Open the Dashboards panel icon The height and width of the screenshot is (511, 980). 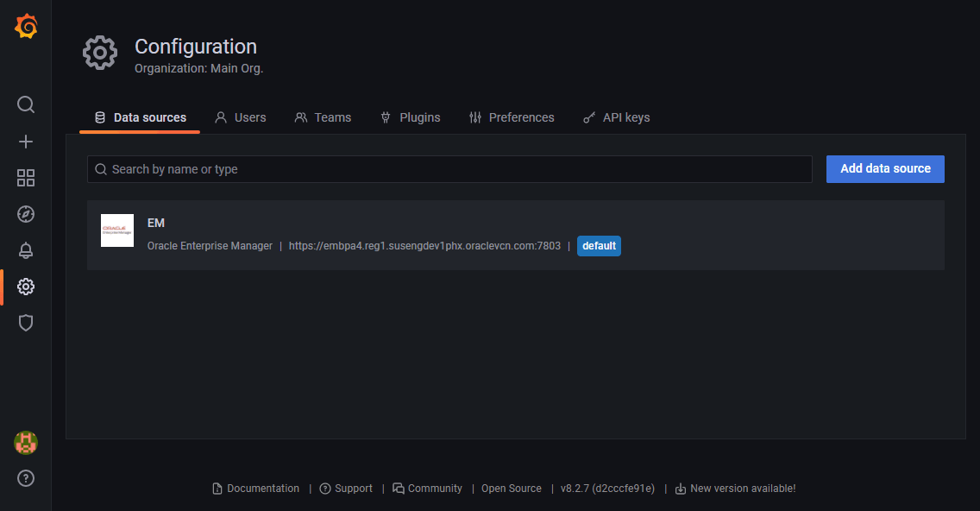pyautogui.click(x=25, y=178)
